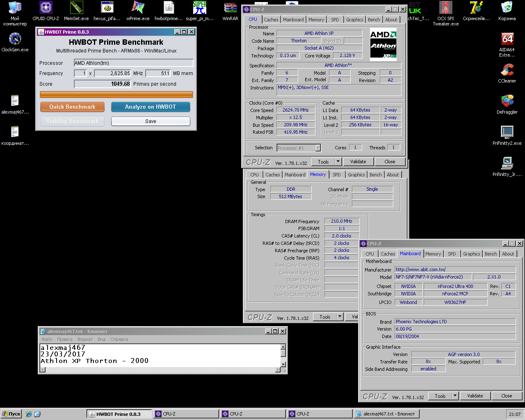Open the координат text file icon
This screenshot has height=420, width=525.
point(15,136)
